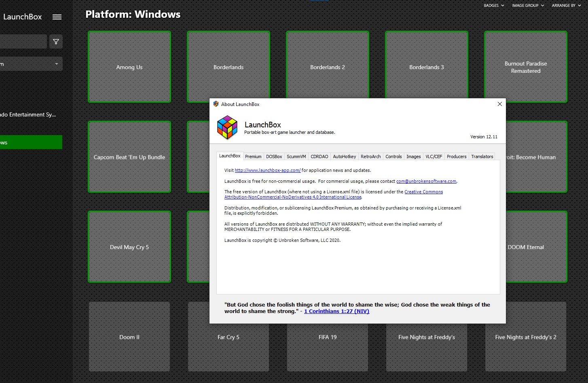Click the LaunchBox cube logo in About dialog
This screenshot has width=588, height=383.
click(227, 127)
